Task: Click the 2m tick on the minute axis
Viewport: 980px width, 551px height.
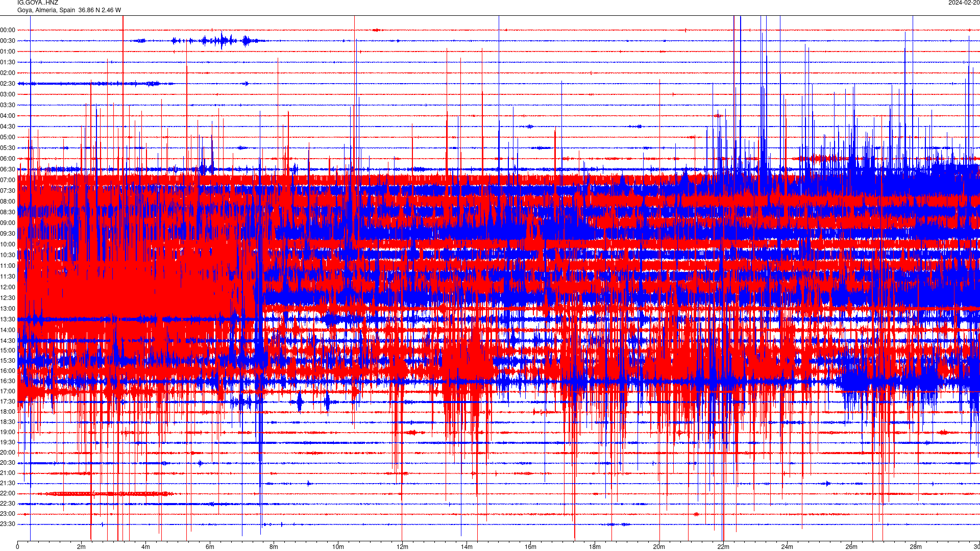Action: (82, 547)
